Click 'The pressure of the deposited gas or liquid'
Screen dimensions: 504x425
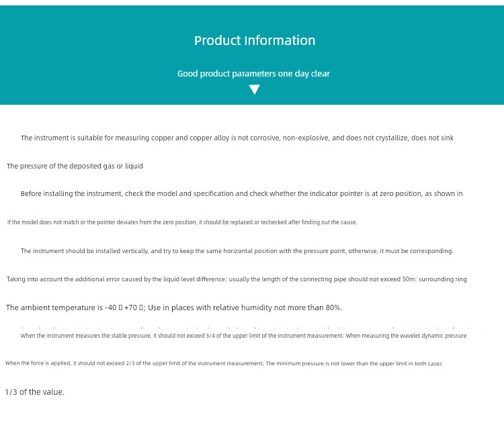point(75,166)
